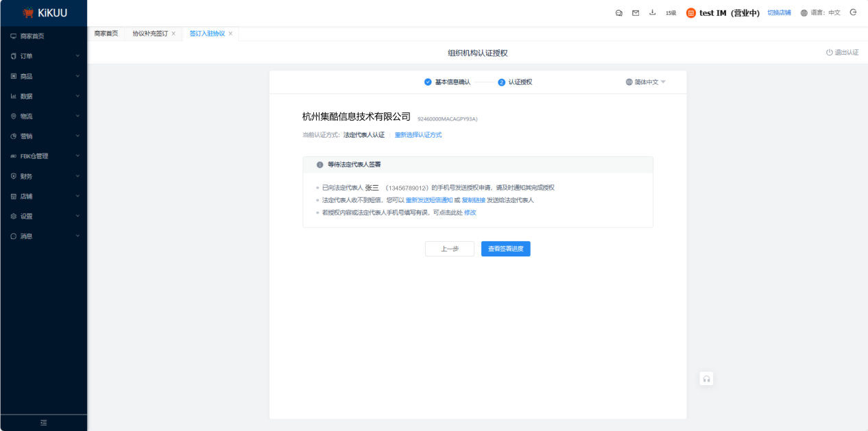
Task: Expand the 数据 sidebar menu chevron
Action: point(77,96)
